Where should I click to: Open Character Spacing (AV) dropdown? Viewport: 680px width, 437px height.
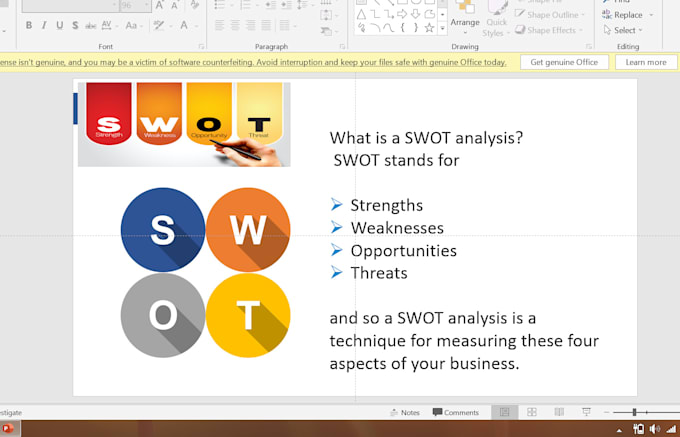pyautogui.click(x=109, y=25)
